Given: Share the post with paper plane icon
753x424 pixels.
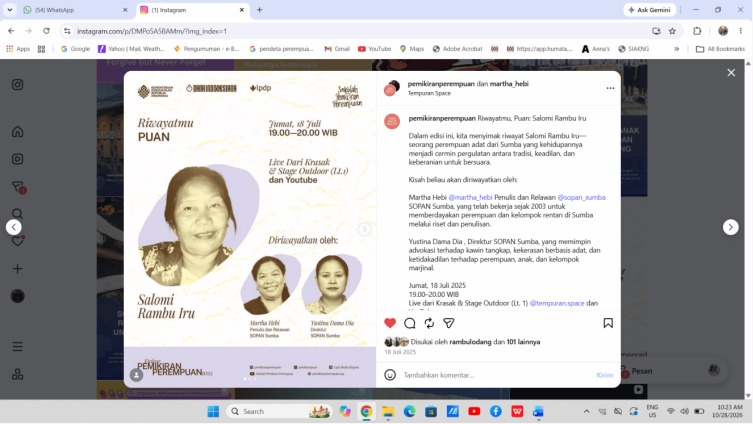Looking at the screenshot, I should (449, 323).
